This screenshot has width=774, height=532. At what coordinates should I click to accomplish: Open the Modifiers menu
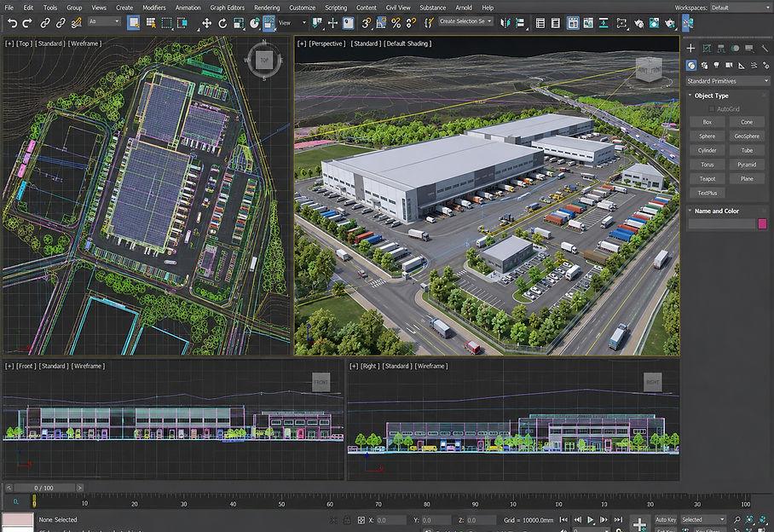(154, 8)
